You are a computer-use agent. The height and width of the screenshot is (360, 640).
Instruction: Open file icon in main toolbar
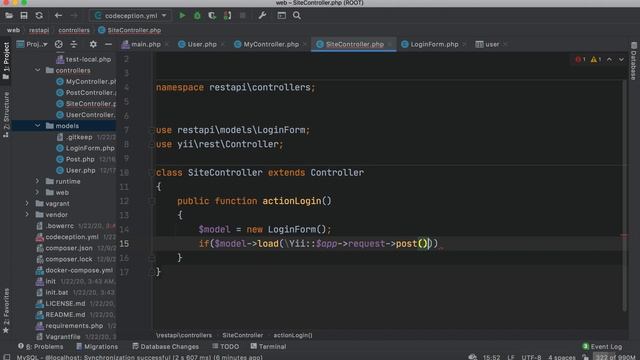[9, 16]
